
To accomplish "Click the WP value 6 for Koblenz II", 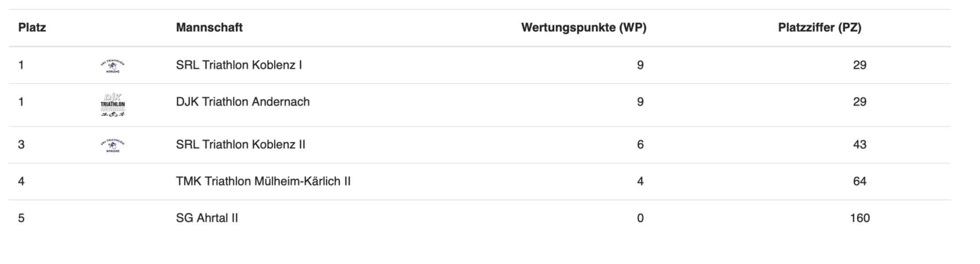I will click(640, 144).
